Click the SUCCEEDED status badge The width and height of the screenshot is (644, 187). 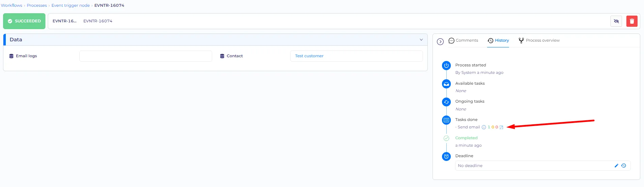pos(24,21)
